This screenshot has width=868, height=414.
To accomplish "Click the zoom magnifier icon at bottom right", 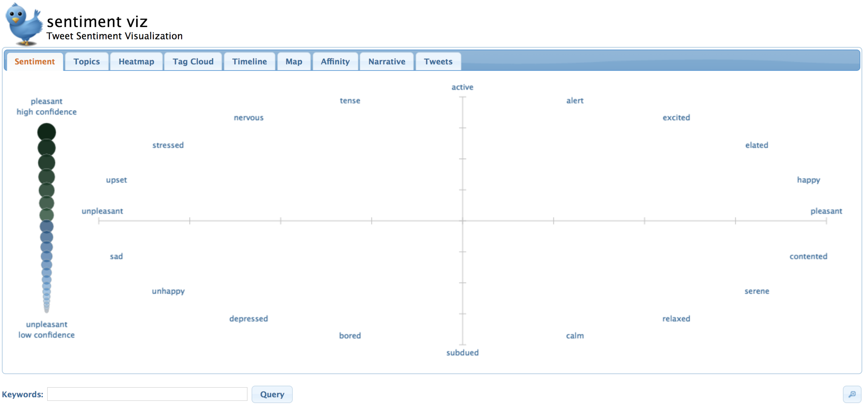I will coord(852,394).
